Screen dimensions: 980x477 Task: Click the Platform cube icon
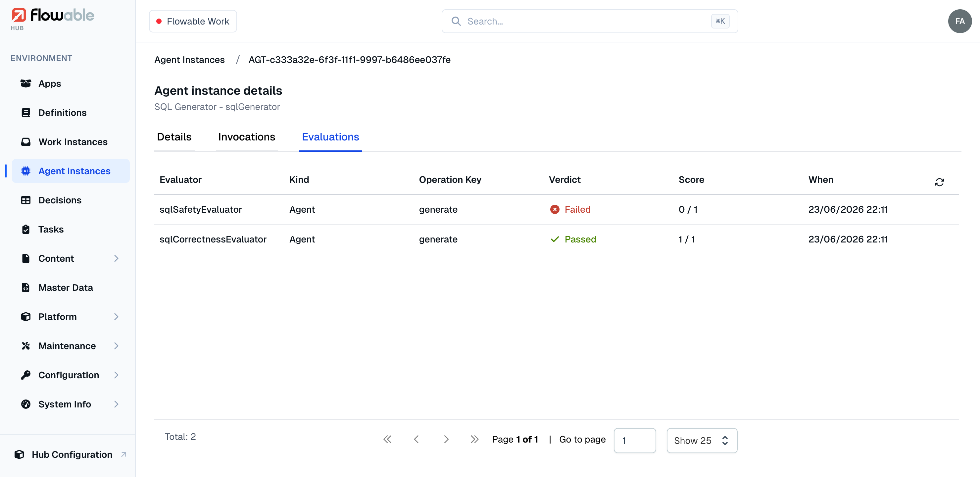point(26,317)
